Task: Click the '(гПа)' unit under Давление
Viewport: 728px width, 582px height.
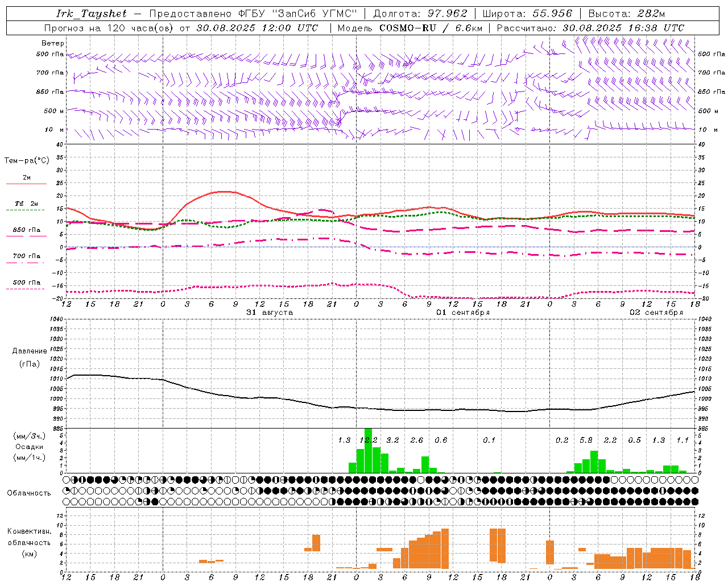Action: click(x=30, y=364)
